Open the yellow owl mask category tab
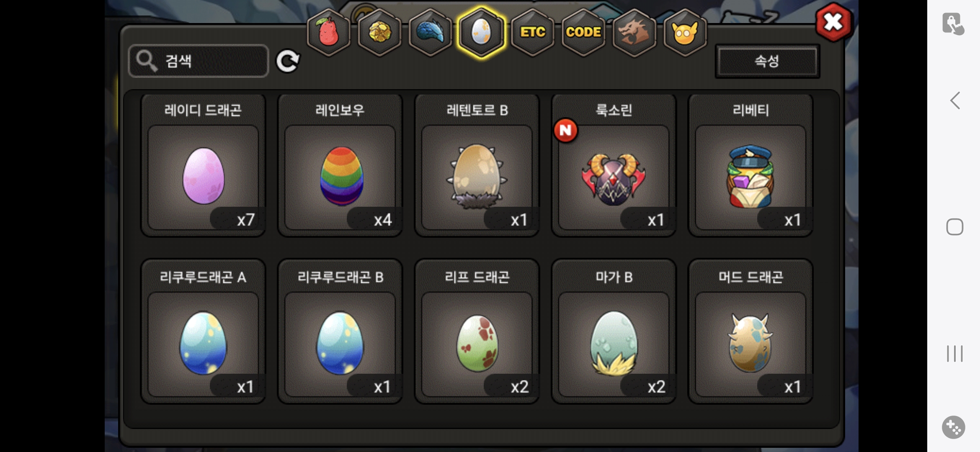This screenshot has height=452, width=980. pyautogui.click(x=685, y=32)
